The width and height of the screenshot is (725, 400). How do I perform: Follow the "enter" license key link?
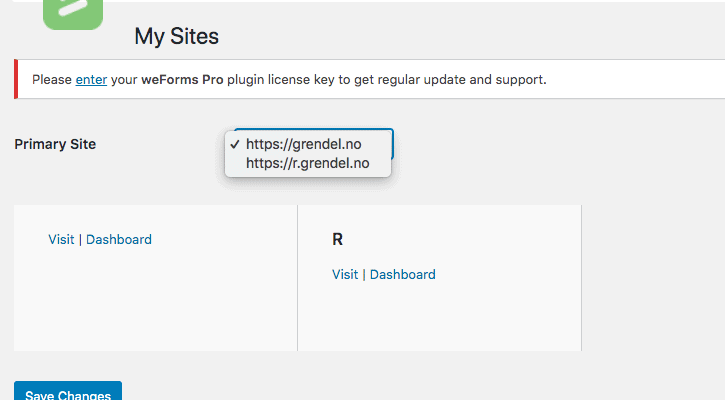pos(90,79)
